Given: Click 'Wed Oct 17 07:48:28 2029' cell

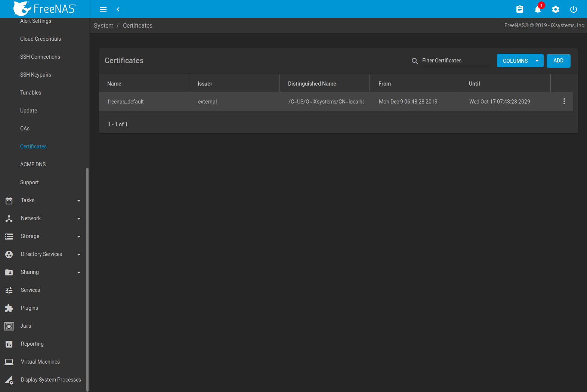Looking at the screenshot, I should (x=500, y=102).
